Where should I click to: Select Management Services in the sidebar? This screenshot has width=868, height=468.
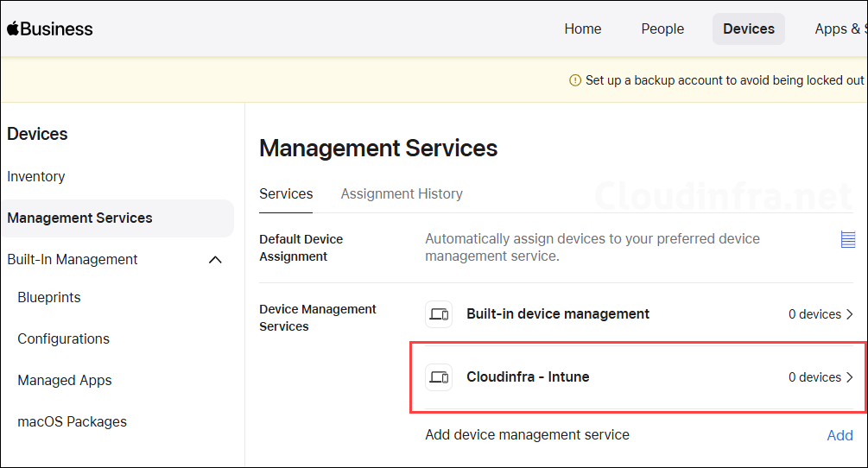(x=117, y=218)
